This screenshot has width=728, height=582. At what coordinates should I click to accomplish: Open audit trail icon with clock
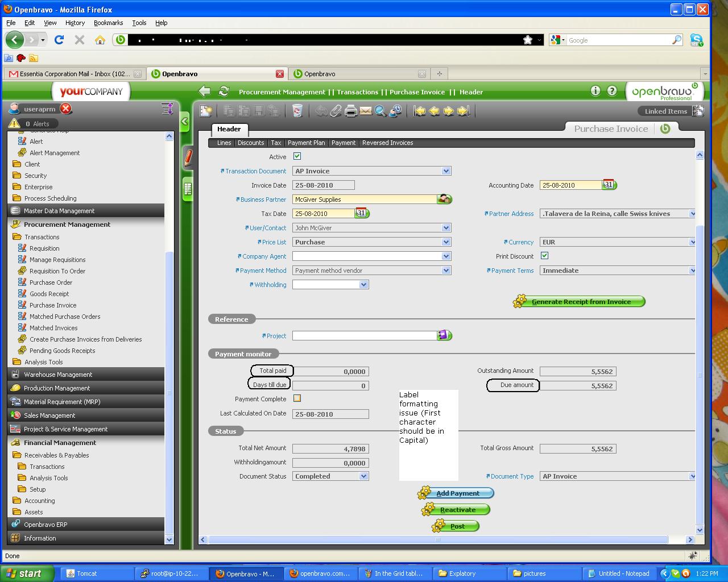395,111
